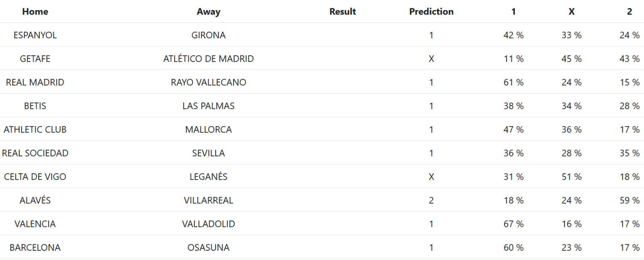Click the Away column header

click(x=208, y=12)
